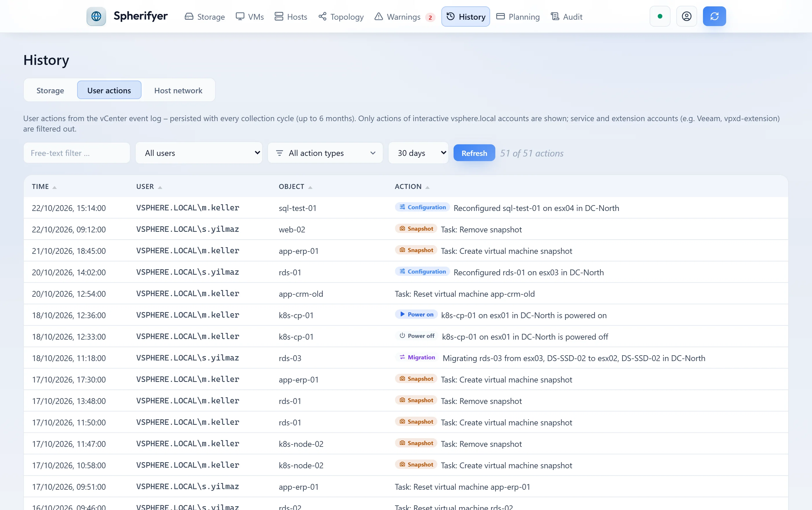Click the green connection status indicator
The image size is (812, 510).
[x=660, y=16]
